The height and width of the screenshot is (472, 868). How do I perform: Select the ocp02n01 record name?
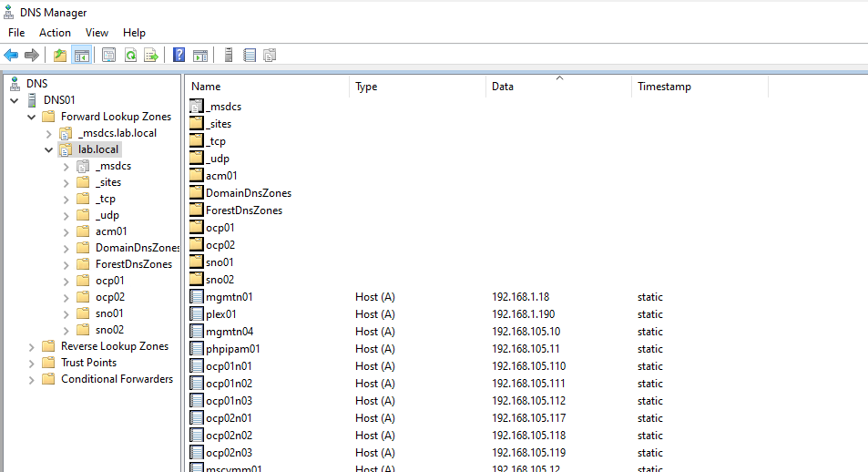click(x=230, y=417)
